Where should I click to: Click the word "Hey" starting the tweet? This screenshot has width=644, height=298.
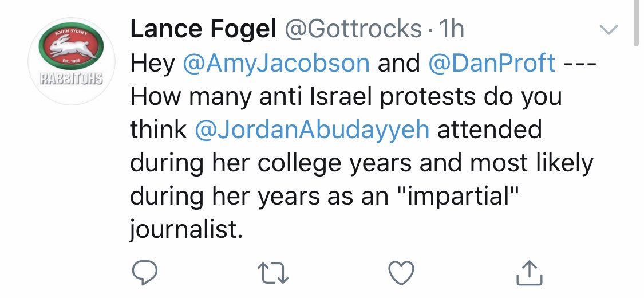click(x=152, y=63)
